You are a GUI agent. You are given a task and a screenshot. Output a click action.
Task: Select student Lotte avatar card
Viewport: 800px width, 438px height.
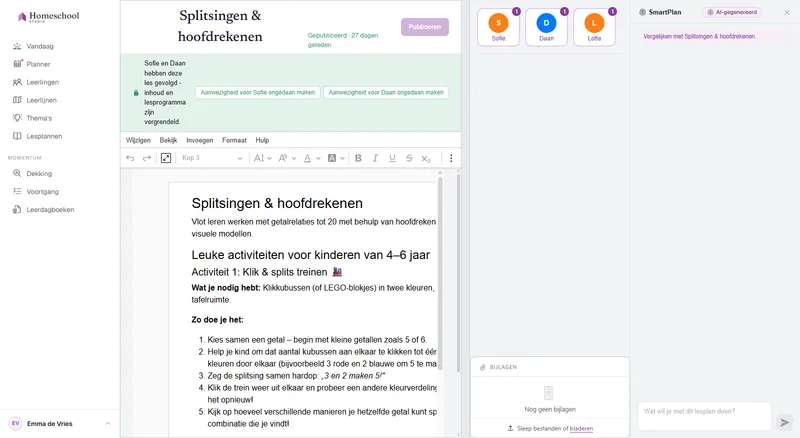coord(594,27)
